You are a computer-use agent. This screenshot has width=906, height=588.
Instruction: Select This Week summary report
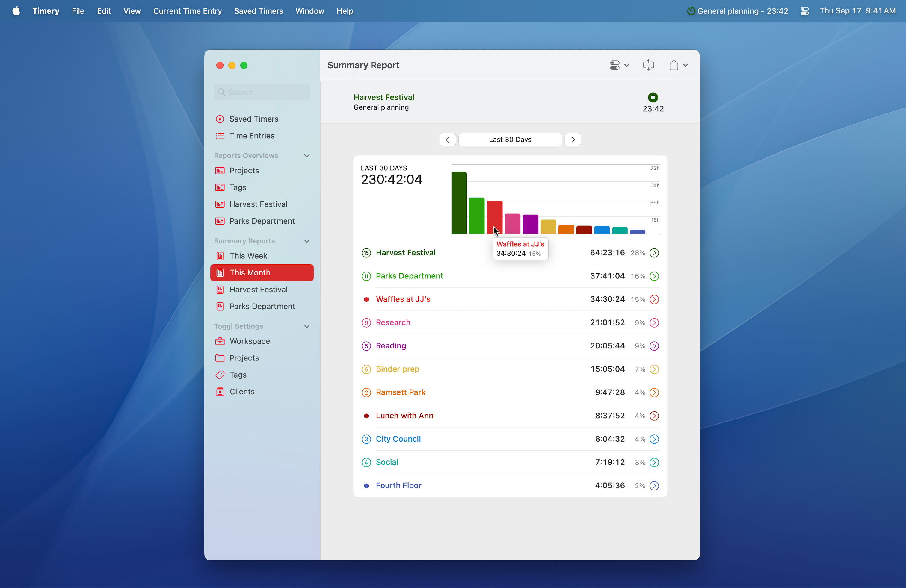pos(262,256)
